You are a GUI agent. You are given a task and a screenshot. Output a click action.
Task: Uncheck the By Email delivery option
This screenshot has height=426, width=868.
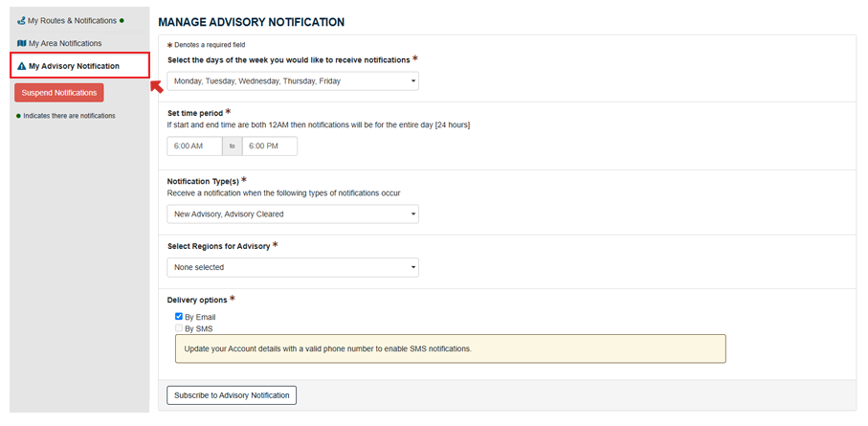click(179, 317)
